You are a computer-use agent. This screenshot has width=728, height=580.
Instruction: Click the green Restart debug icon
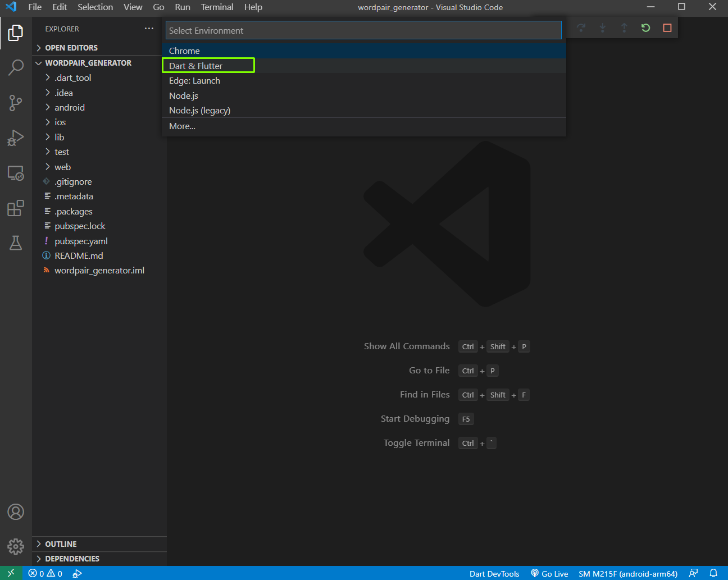tap(645, 28)
